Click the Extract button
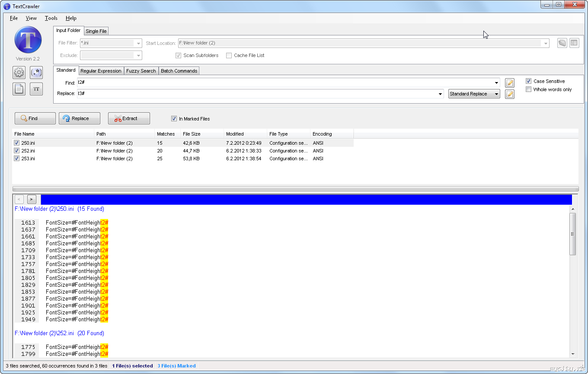The width and height of the screenshot is (588, 374). point(129,118)
